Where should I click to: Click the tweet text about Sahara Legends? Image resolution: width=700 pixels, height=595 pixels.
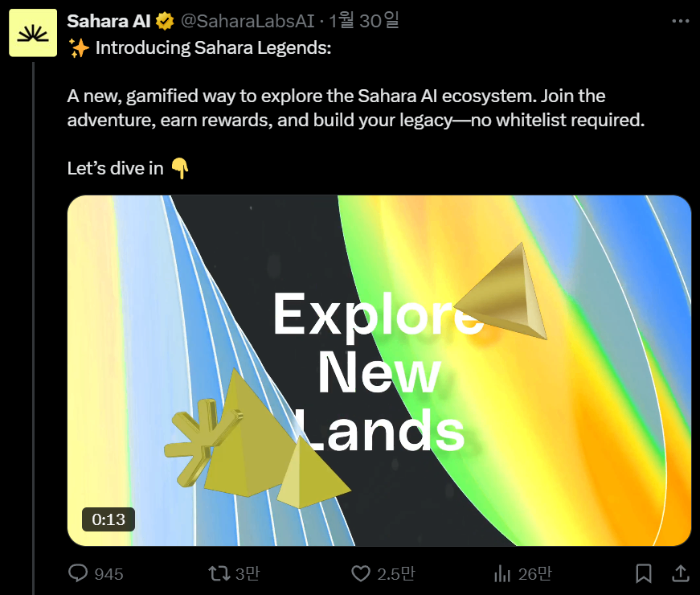coord(356,108)
